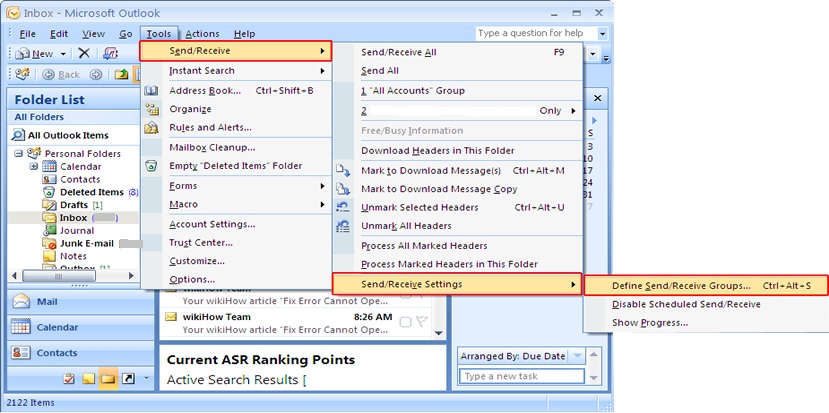The width and height of the screenshot is (829, 413).
Task: Select Send/Receive All menu item
Action: [x=458, y=52]
